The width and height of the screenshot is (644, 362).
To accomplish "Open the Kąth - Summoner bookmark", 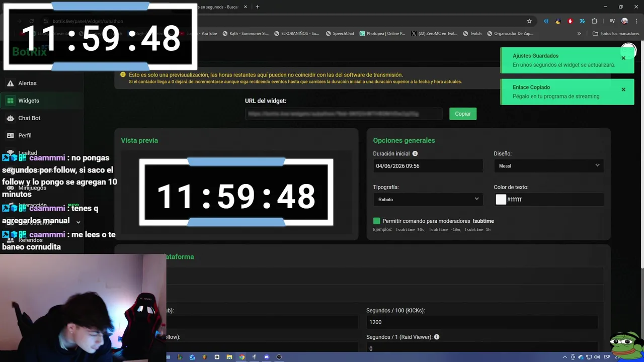I will [245, 34].
